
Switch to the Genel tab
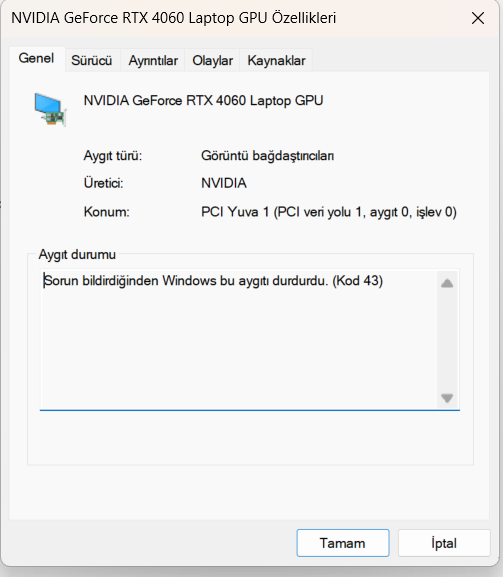[x=36, y=59]
